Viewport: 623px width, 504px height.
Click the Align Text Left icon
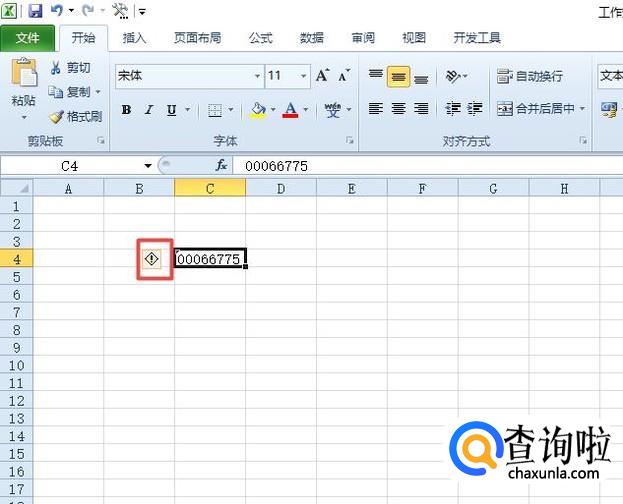376,109
